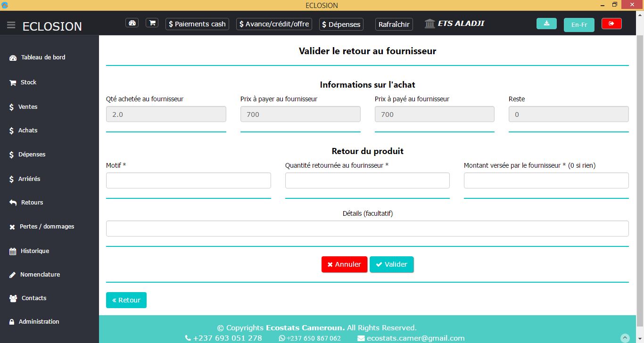Open the dashboard gauge icon in top bar
The height and width of the screenshot is (343, 644).
click(x=132, y=23)
